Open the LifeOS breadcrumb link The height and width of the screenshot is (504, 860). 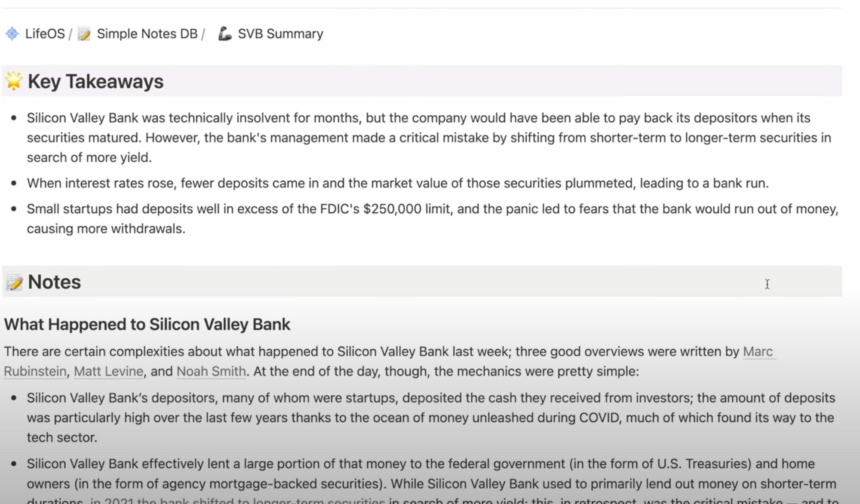[45, 34]
